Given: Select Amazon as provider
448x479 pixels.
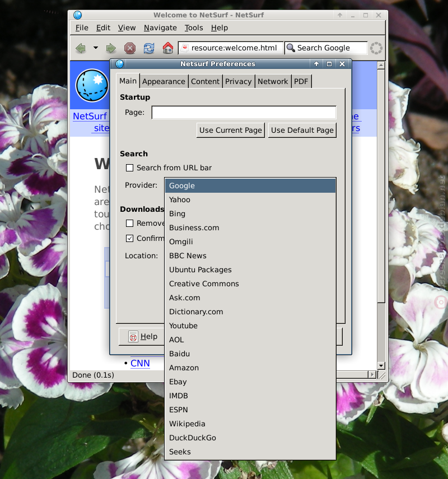Looking at the screenshot, I should (250, 368).
